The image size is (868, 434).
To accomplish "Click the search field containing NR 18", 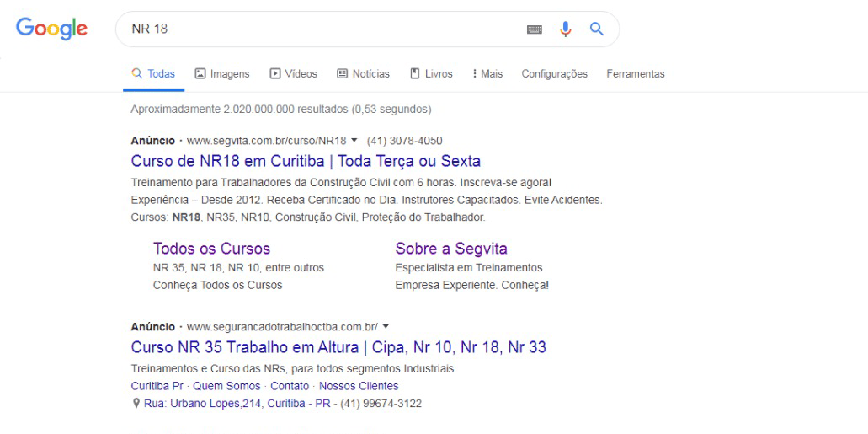I will pos(320,29).
